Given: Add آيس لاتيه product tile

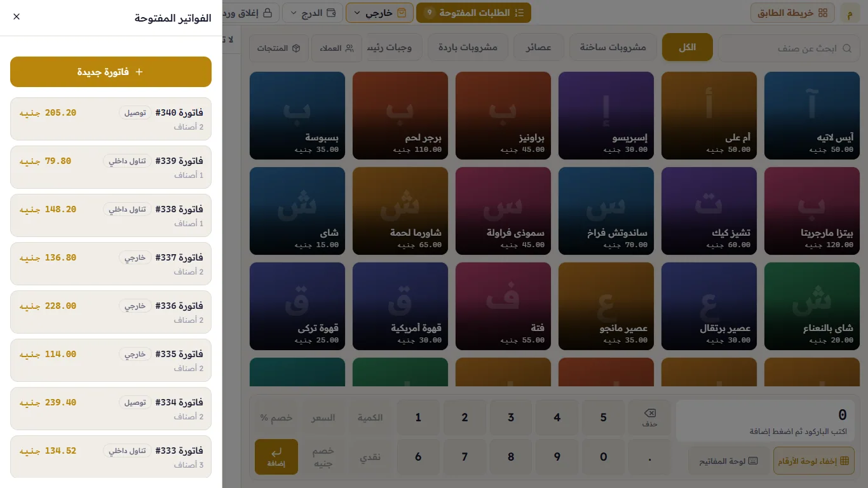Looking at the screenshot, I should 811,116.
